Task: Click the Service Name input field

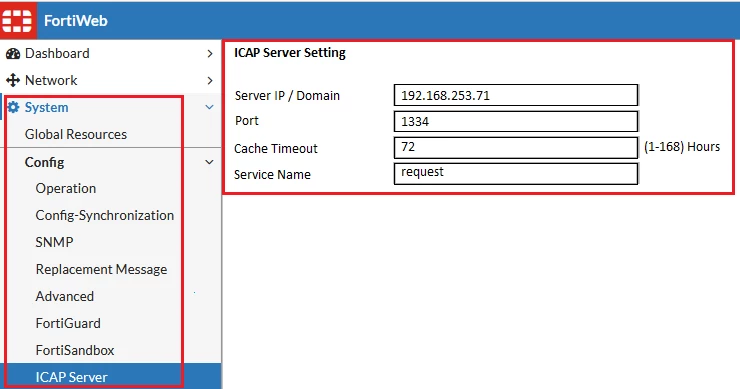Action: [x=516, y=173]
